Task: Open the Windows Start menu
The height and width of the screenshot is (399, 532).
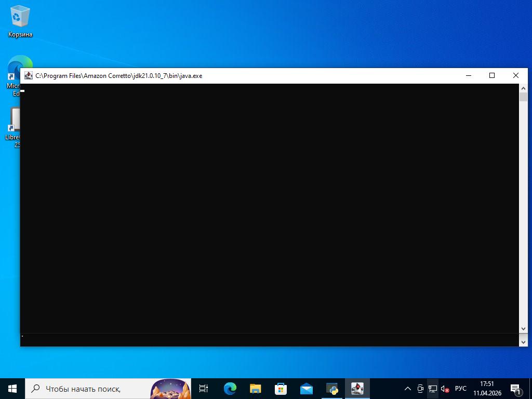Action: (x=12, y=388)
